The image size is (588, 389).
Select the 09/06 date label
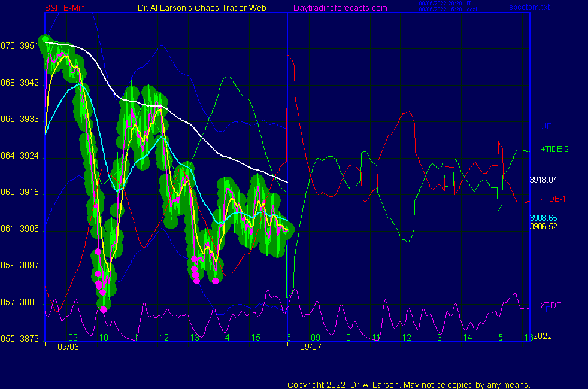click(66, 347)
